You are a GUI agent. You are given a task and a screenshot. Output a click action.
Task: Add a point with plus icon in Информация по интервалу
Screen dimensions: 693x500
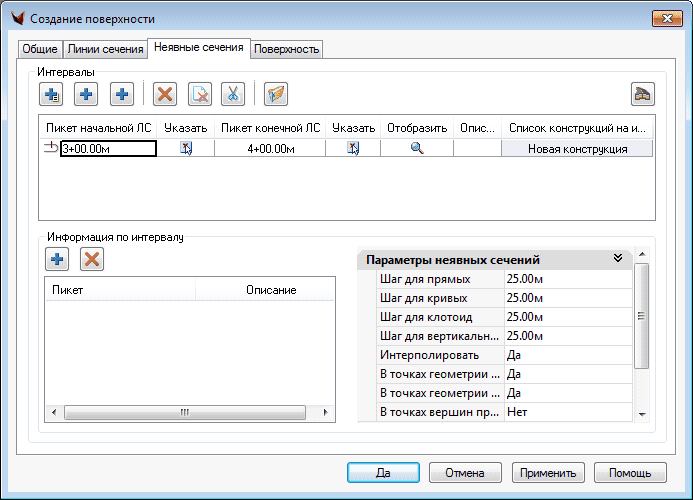point(57,260)
